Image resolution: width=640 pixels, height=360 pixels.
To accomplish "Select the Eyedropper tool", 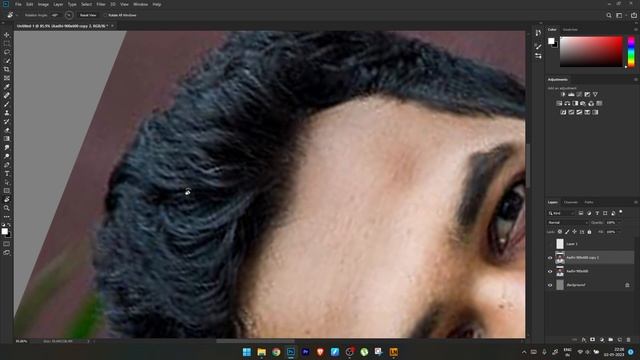I will pyautogui.click(x=7, y=87).
